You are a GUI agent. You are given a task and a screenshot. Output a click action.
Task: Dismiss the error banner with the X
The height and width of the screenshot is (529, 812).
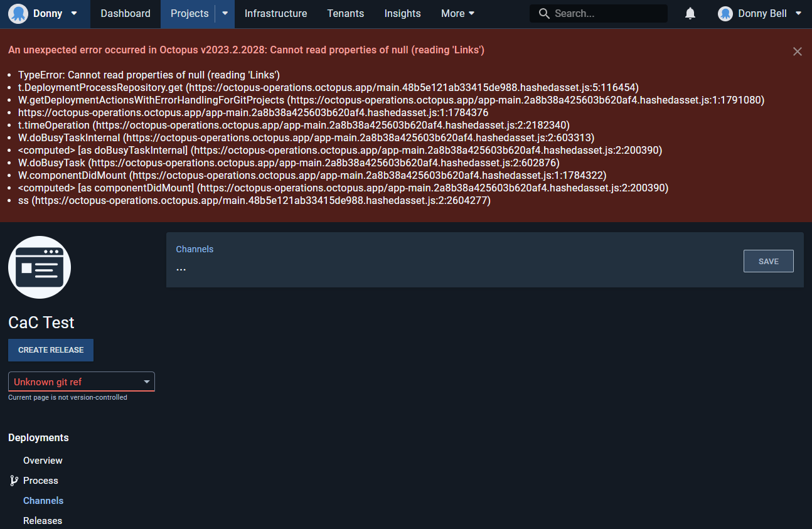[x=797, y=51]
